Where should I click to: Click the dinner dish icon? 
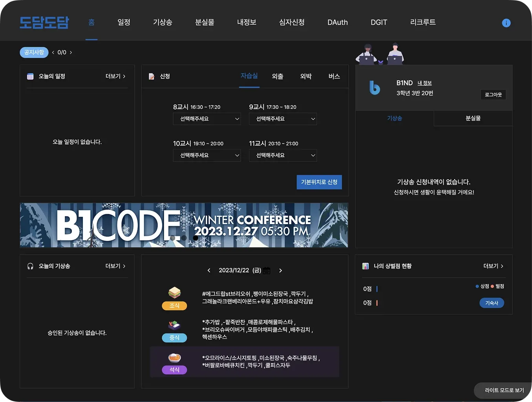pos(174,357)
